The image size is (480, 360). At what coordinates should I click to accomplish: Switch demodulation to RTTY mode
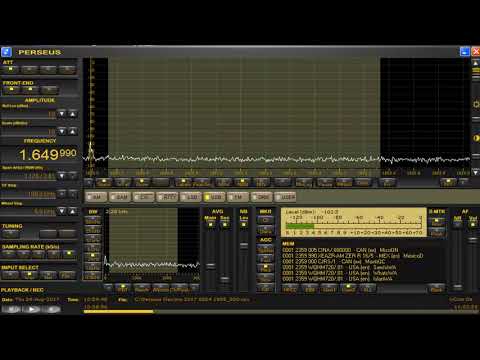point(167,197)
